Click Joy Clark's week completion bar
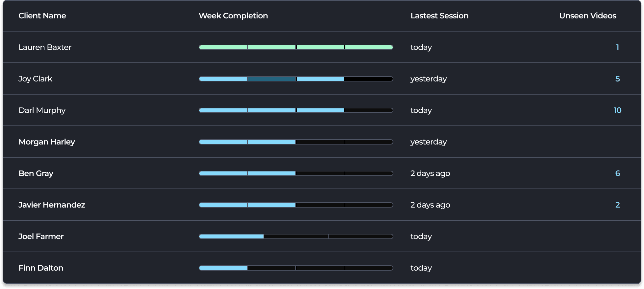Viewport: 644px width, 289px height. tap(296, 79)
